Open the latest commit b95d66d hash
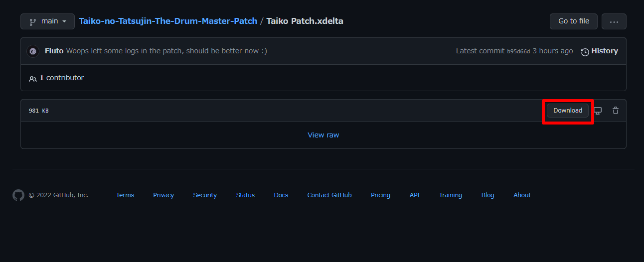This screenshot has width=644, height=262. (x=518, y=51)
